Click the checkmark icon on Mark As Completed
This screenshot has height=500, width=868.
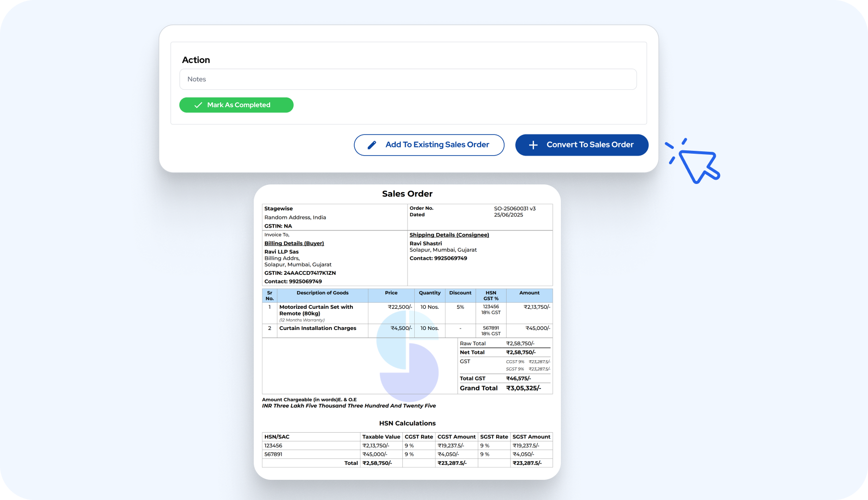[198, 105]
